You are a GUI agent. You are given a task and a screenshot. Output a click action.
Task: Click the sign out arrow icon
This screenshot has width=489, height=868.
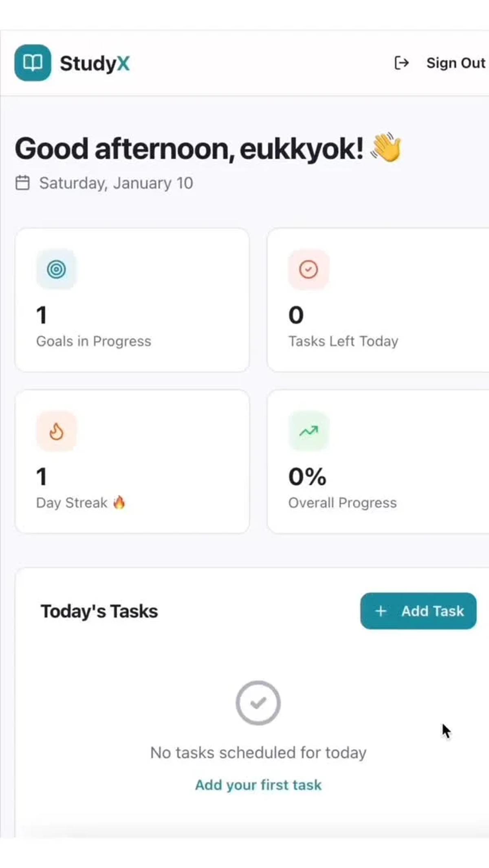tap(402, 63)
